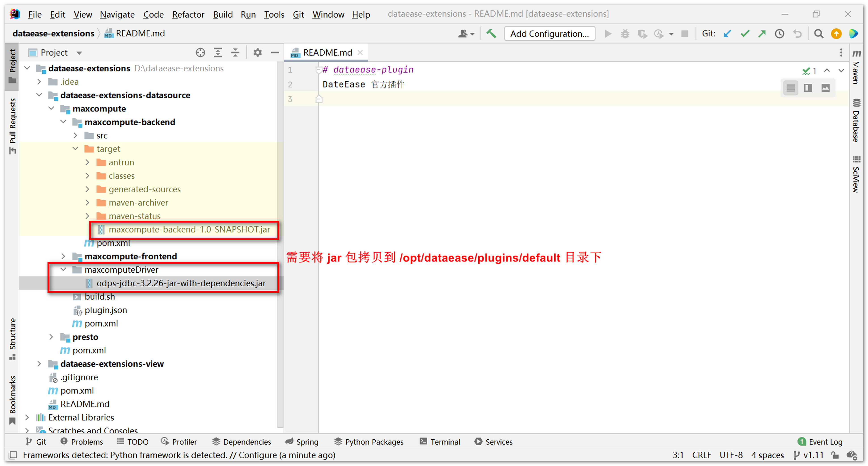Screen dimensions: 868x466
Task: Open the maxcompute-backend-1.0-SNAPSHOT.jar file
Action: (186, 229)
